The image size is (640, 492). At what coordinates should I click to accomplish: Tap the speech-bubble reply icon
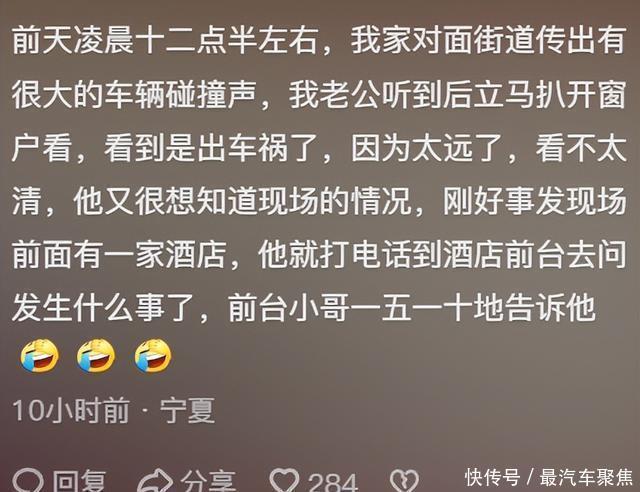point(28,481)
